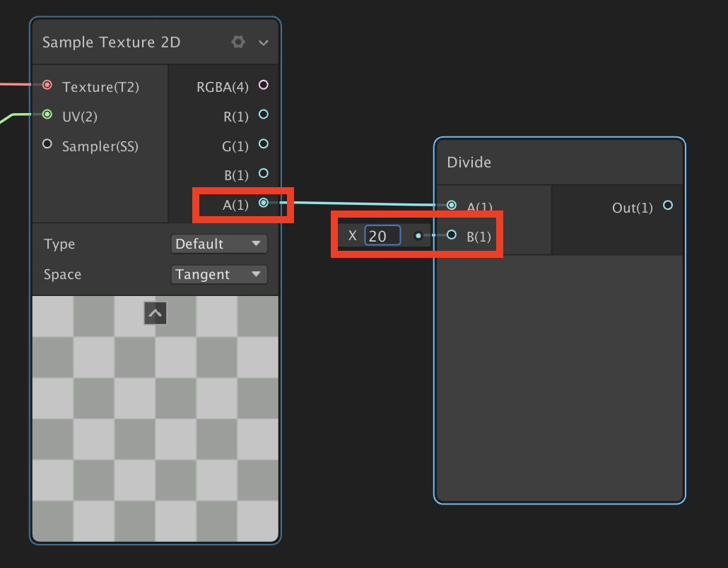Click the G(1) output port

click(264, 144)
